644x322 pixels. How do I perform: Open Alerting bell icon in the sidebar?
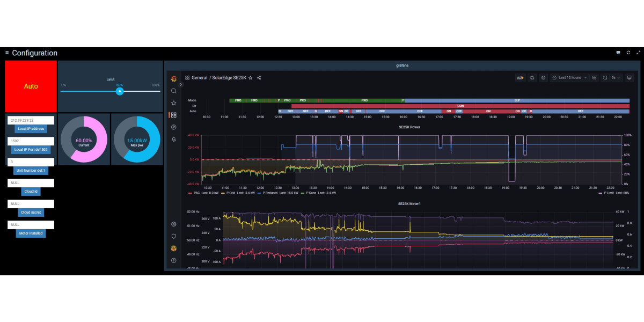(x=174, y=139)
